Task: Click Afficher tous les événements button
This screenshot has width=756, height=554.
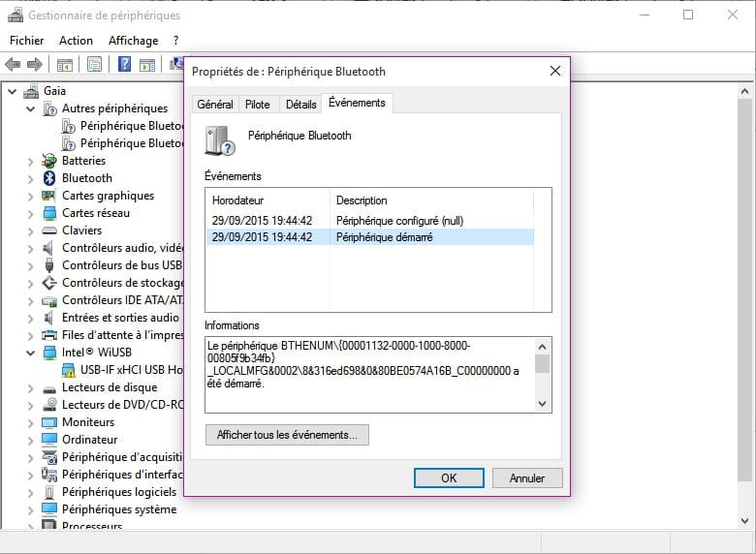Action: (287, 435)
